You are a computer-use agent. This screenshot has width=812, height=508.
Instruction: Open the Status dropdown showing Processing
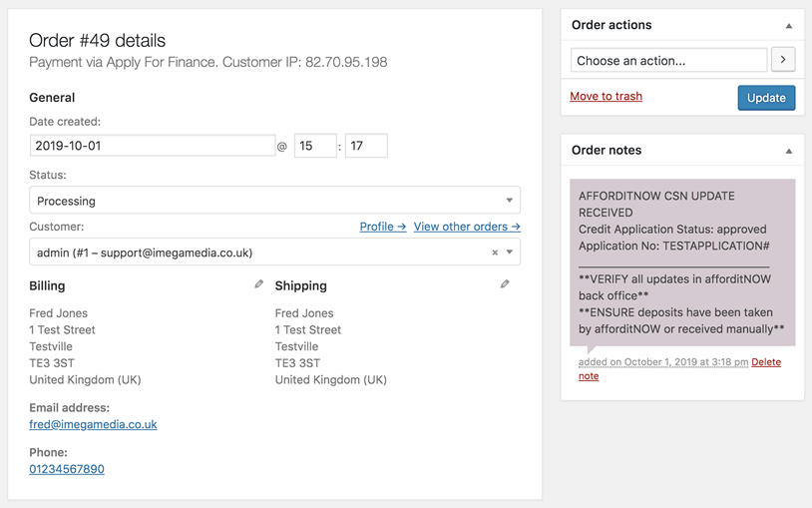coord(274,200)
